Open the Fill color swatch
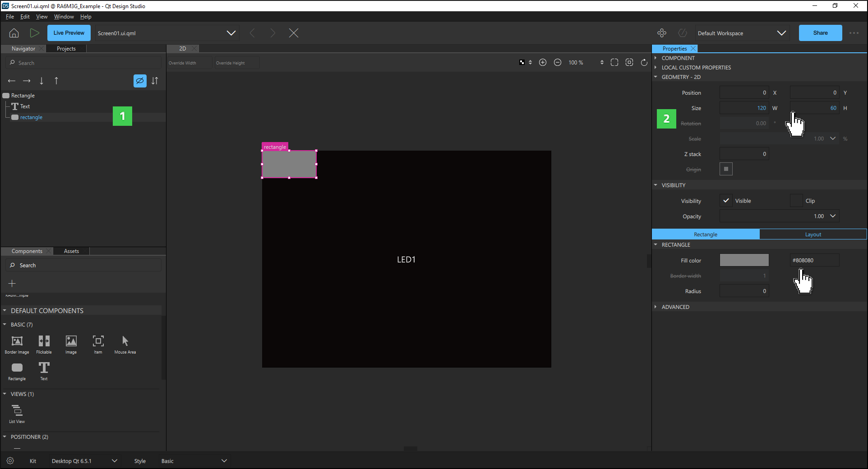 coord(744,260)
